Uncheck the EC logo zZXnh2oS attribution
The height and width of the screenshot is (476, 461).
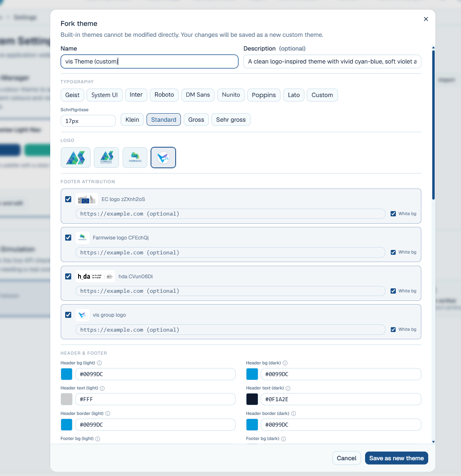[68, 199]
